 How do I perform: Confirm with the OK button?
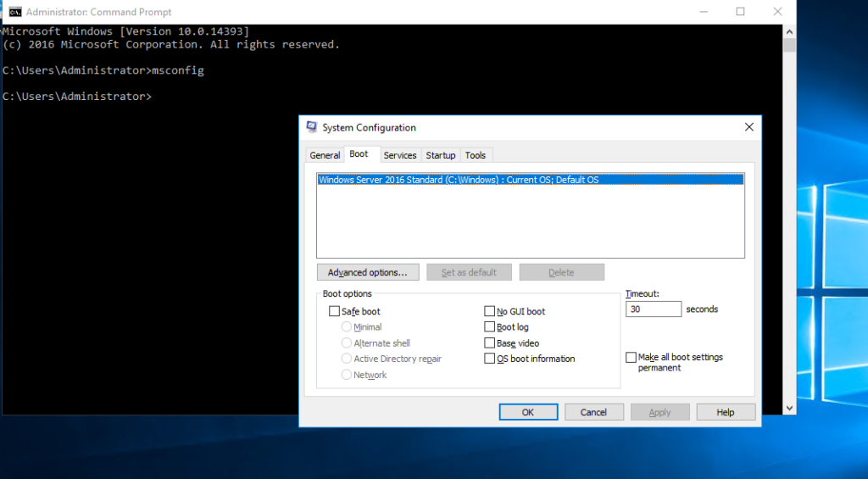[528, 412]
